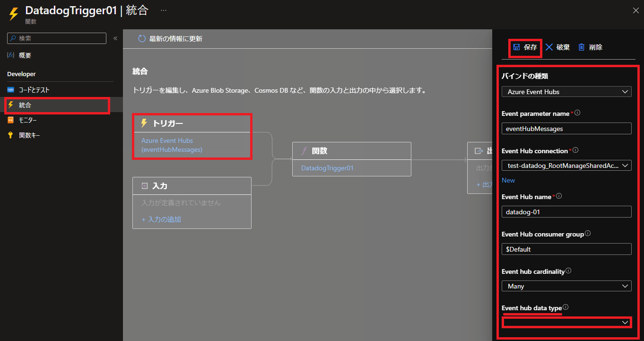Viewport: 644px width, 341px height.
Task: Click the trigger (トリガー) card header
Action: (x=191, y=123)
